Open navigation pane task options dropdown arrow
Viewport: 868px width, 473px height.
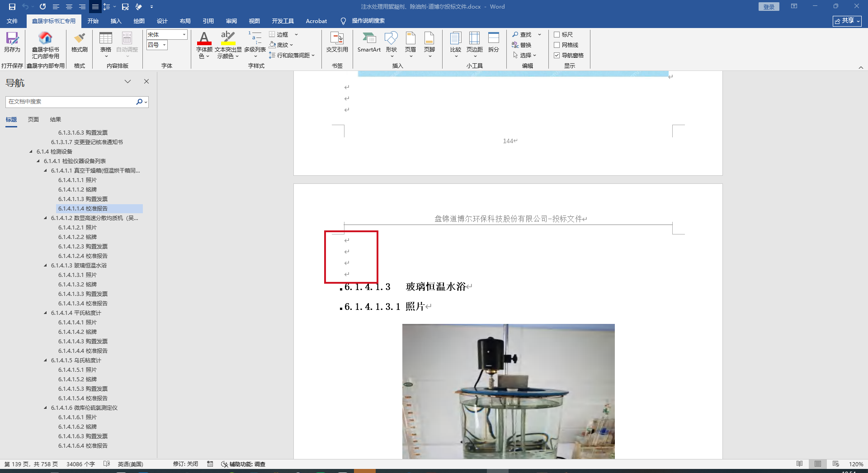[x=128, y=81]
